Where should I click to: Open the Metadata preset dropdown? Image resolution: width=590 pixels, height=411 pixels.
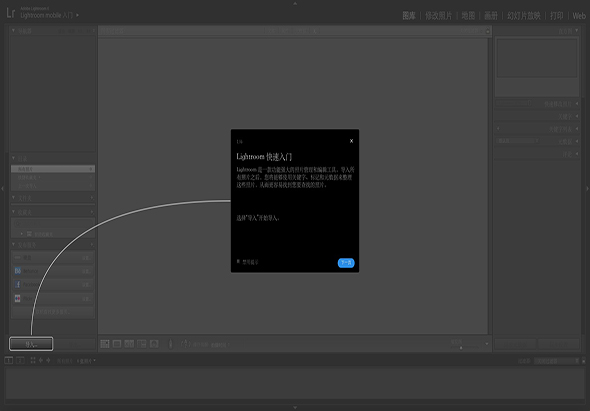pyautogui.click(x=518, y=141)
